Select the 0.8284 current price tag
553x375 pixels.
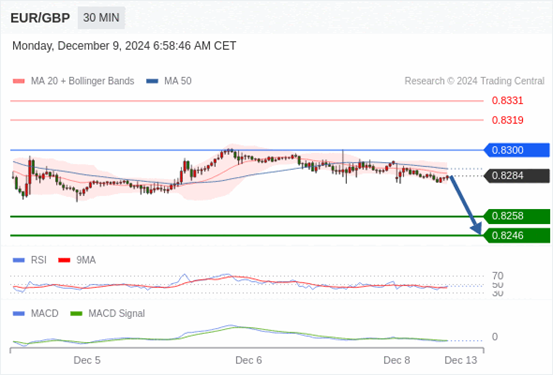(x=517, y=175)
